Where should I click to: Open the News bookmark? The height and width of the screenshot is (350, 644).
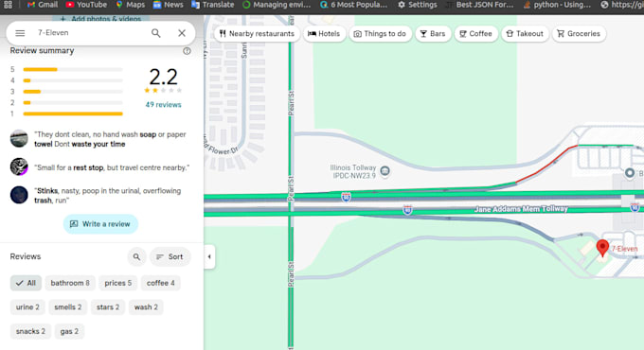pos(168,5)
